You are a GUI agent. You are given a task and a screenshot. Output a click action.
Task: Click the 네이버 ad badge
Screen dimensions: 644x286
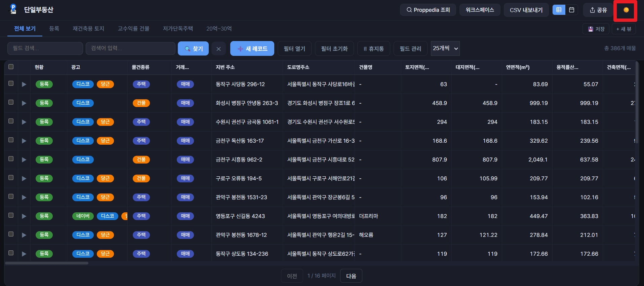pyautogui.click(x=83, y=216)
